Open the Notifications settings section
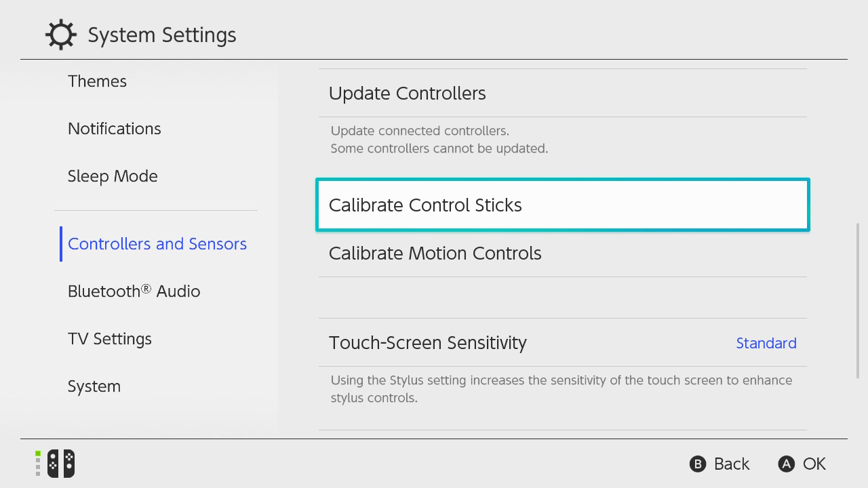The width and height of the screenshot is (868, 488). point(115,129)
